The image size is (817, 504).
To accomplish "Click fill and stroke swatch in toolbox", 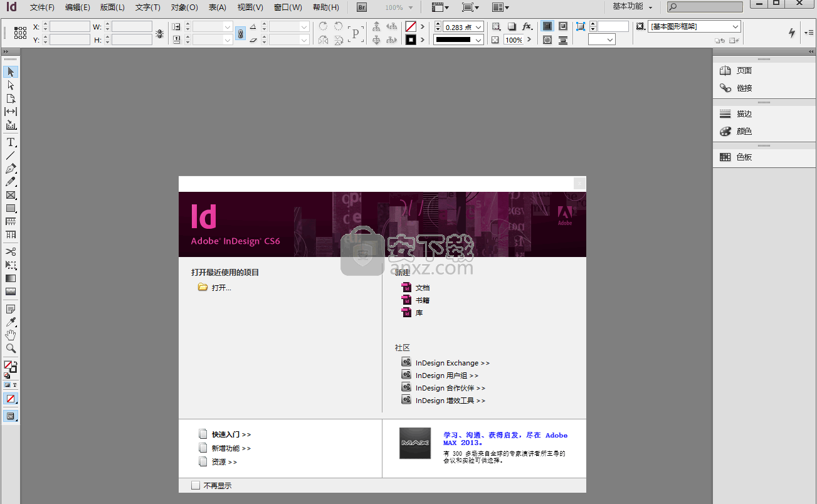I will point(9,366).
